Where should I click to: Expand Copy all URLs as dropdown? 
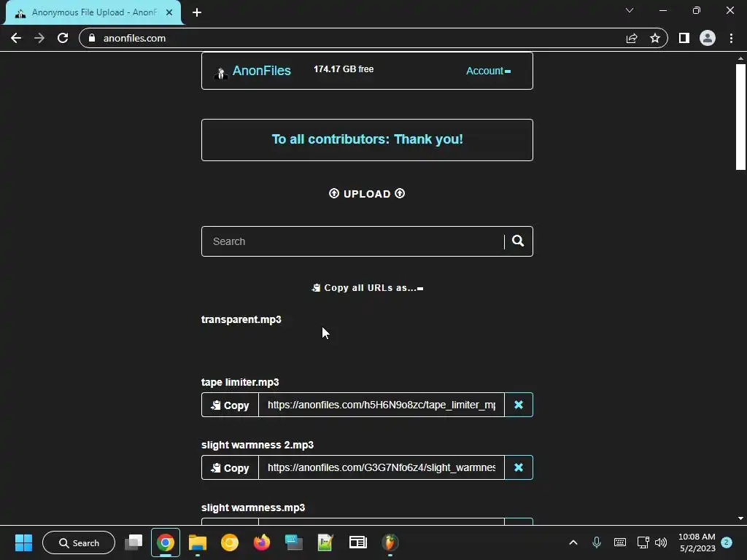pos(368,287)
